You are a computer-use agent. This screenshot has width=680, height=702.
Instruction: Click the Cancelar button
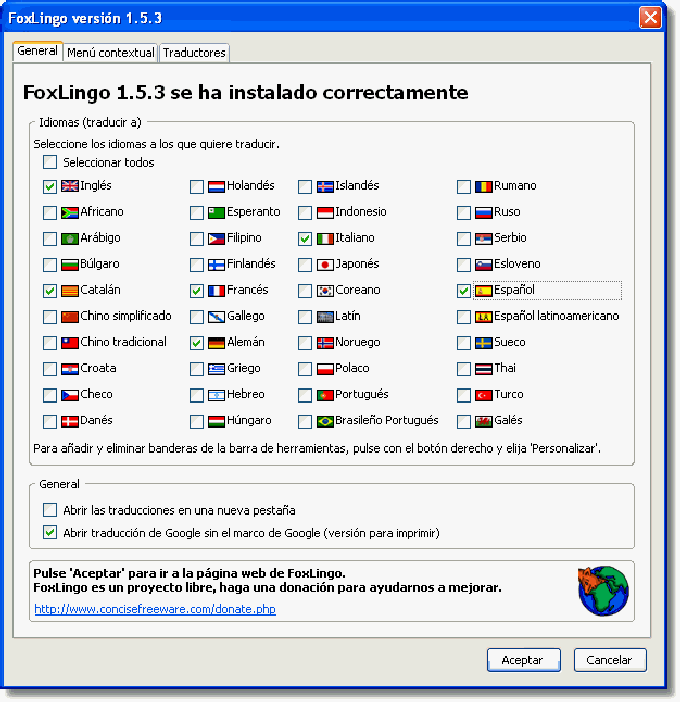coord(610,660)
